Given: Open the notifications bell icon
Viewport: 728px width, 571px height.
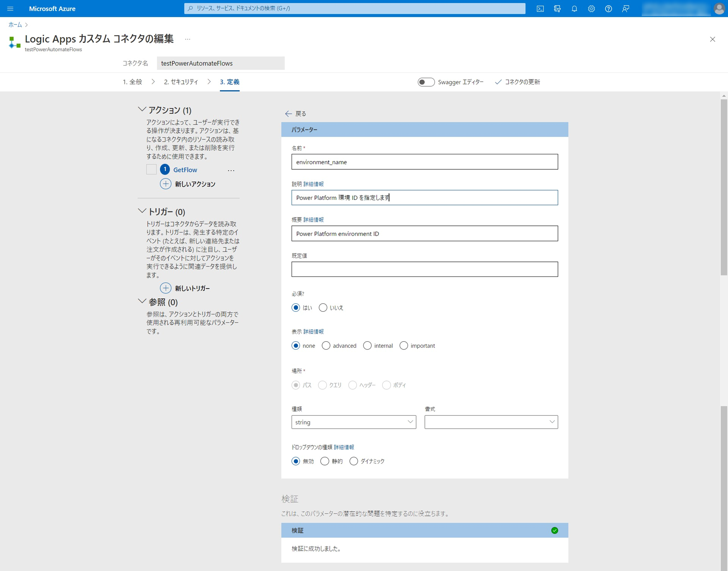Looking at the screenshot, I should point(574,9).
